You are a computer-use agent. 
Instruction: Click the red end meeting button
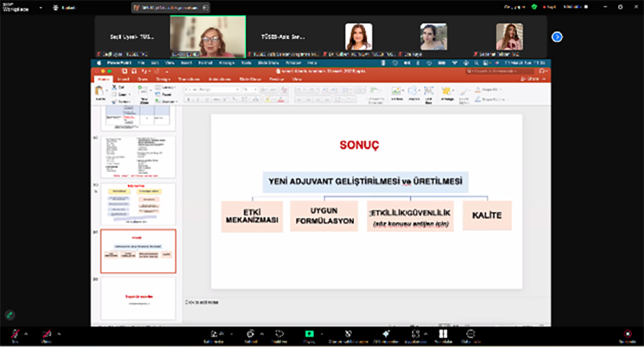(x=628, y=334)
